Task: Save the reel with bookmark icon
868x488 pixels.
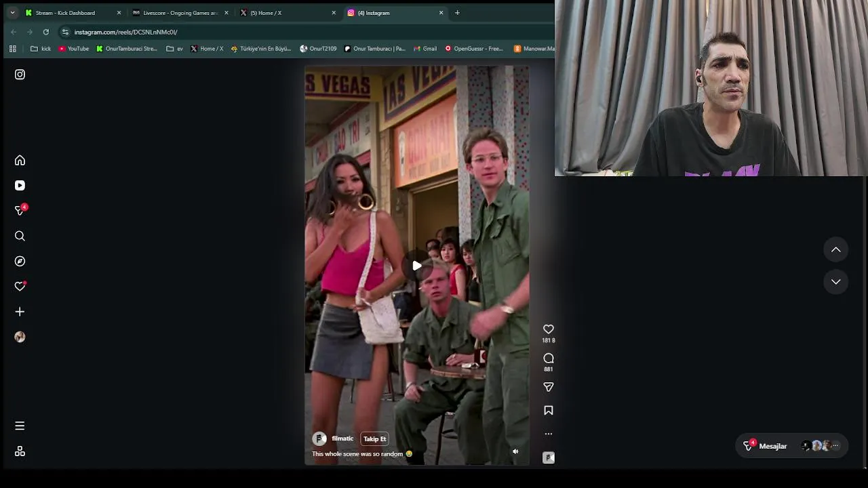Action: [x=549, y=410]
